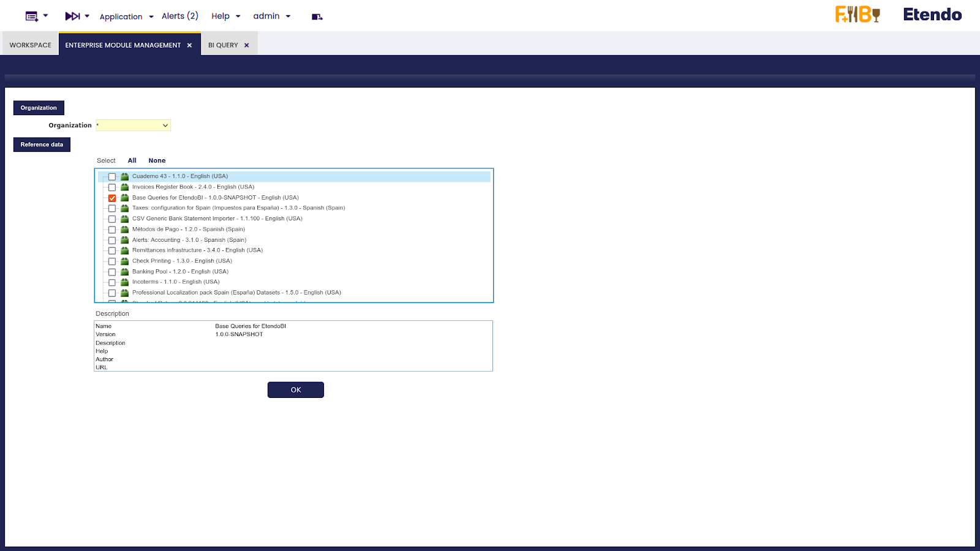This screenshot has width=980, height=551.
Task: Click the 1.0.0-SNAPSHOT version value
Action: pos(239,334)
